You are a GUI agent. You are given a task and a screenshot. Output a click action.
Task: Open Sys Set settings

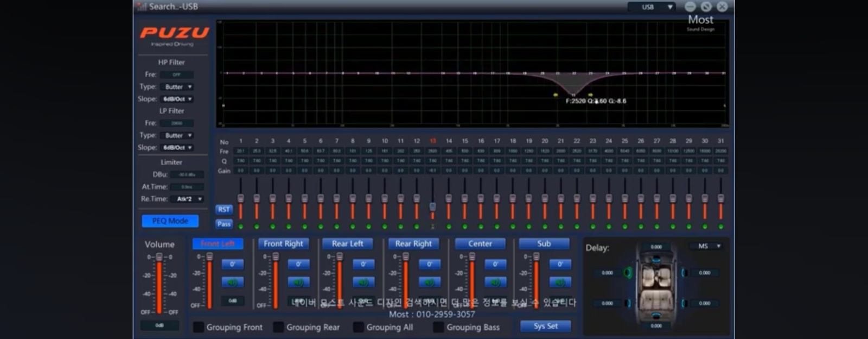pos(545,326)
